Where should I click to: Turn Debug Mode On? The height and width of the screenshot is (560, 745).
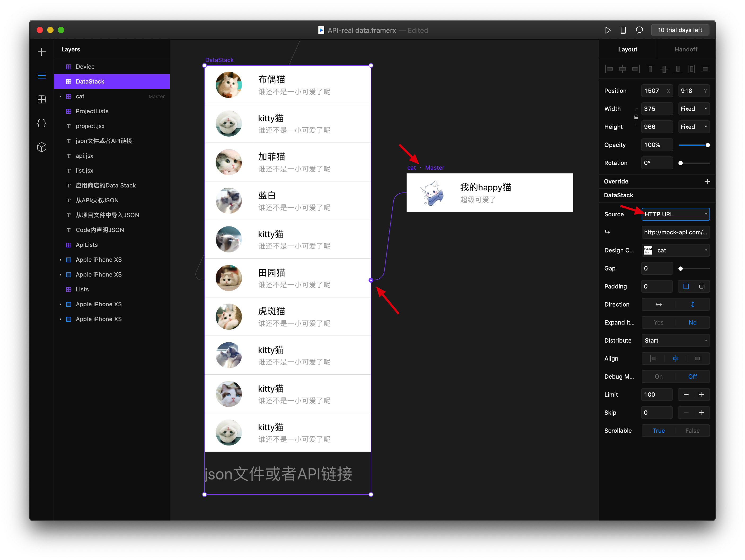click(659, 377)
